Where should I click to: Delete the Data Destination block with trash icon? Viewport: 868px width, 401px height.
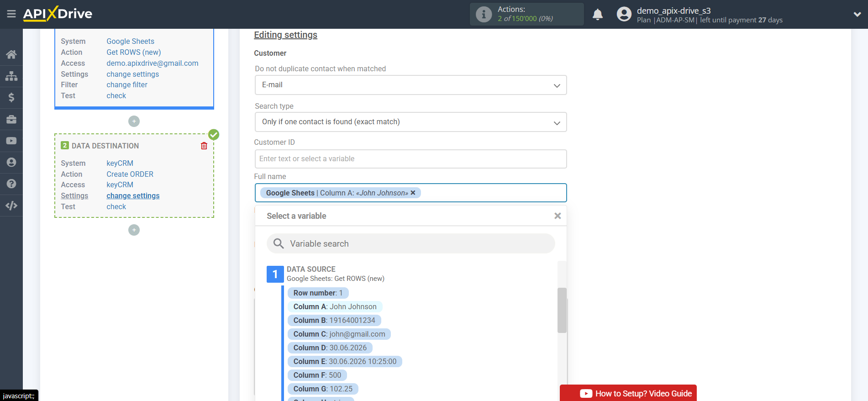coord(204,146)
